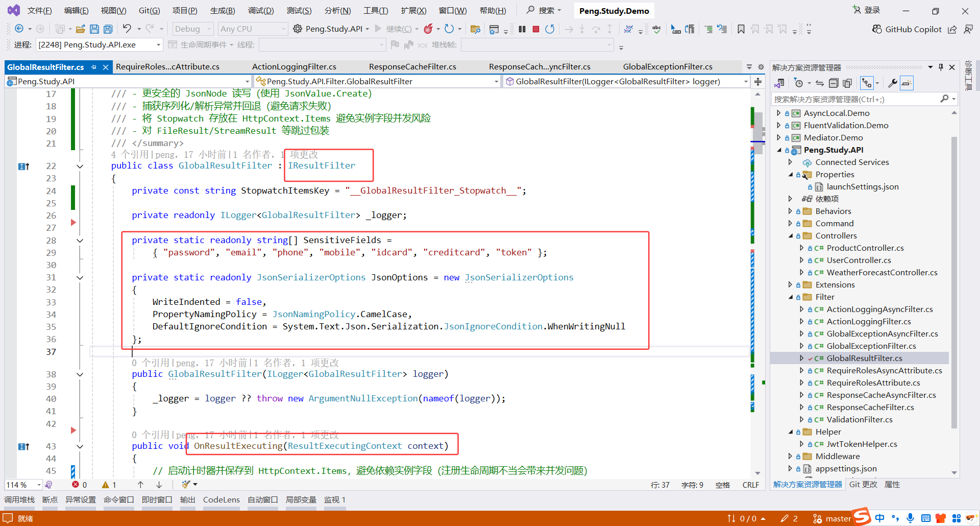980x526 pixels.
Task: Restart the debug session
Action: coord(550,29)
